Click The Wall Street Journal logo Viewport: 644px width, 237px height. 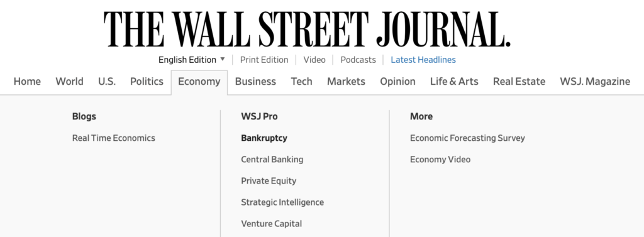point(307,29)
